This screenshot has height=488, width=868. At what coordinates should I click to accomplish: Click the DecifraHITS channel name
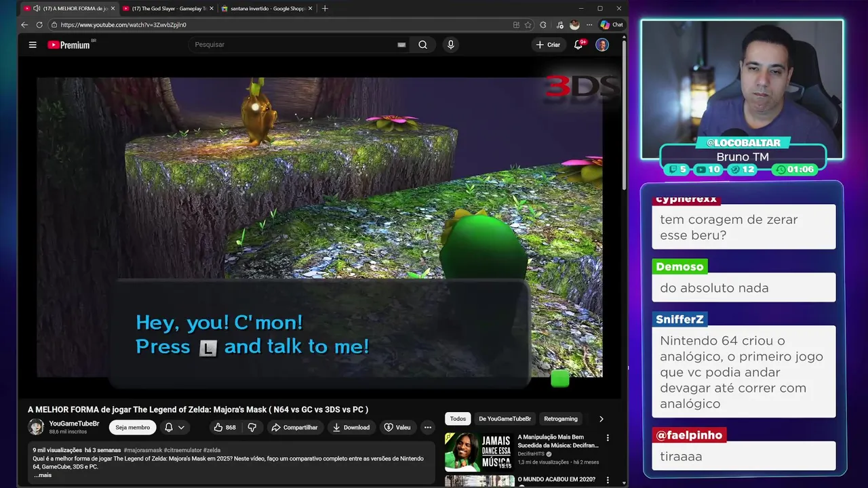tap(532, 454)
